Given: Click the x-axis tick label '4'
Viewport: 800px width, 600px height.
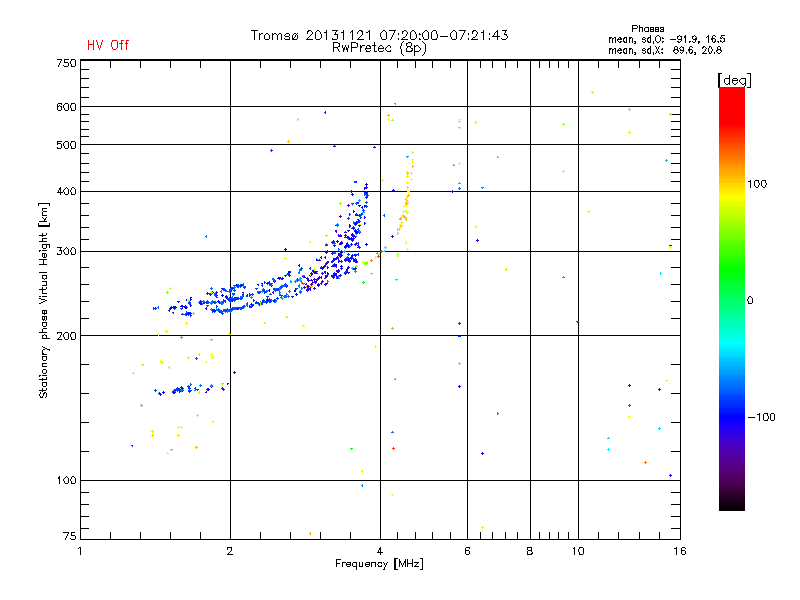Looking at the screenshot, I should pos(380,551).
